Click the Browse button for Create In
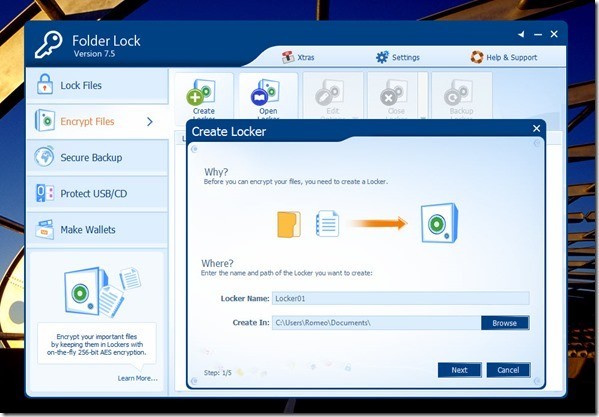599x417 pixels. (x=505, y=323)
